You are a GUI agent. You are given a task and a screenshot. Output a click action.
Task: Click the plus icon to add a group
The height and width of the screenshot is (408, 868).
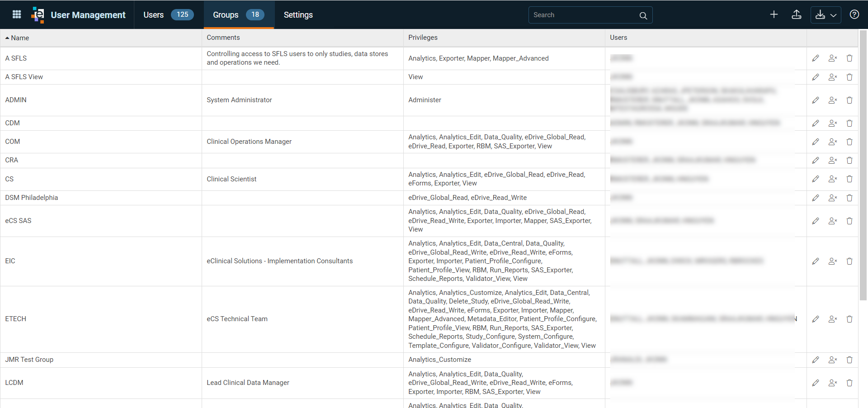(774, 14)
